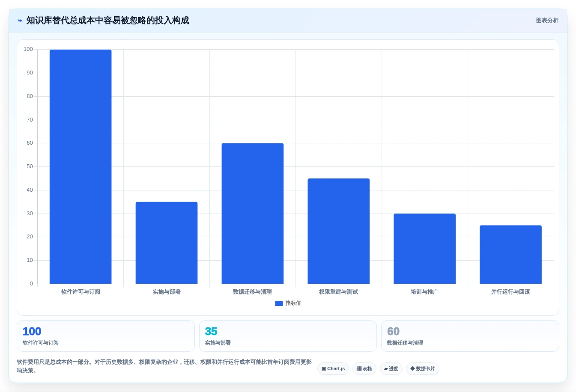Viewport: 576px width, 392px height.
Task: Click the chart title 知识库替代总成本中容易被忽略的投入构成
Action: (108, 21)
